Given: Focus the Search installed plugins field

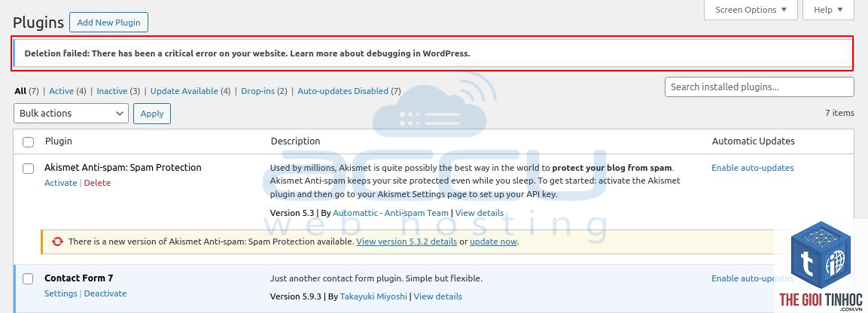Looking at the screenshot, I should pyautogui.click(x=759, y=87).
